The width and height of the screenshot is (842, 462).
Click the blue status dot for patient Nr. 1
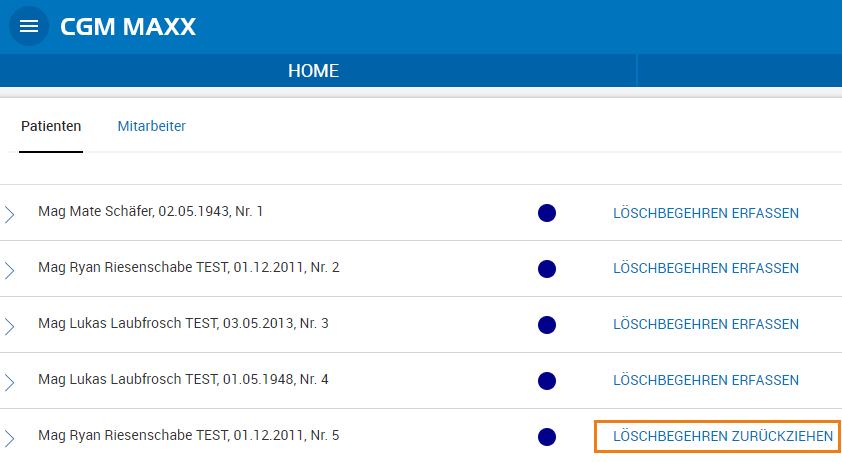[546, 213]
